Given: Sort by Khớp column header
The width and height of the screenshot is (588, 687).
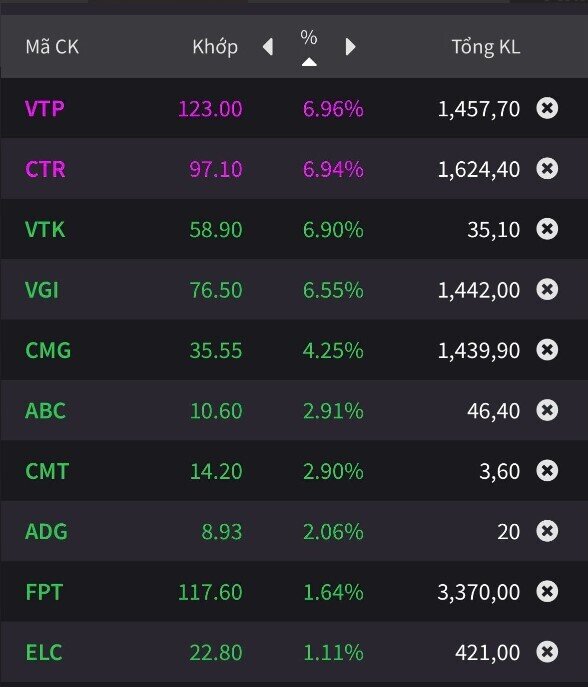Looking at the screenshot, I should (x=215, y=47).
